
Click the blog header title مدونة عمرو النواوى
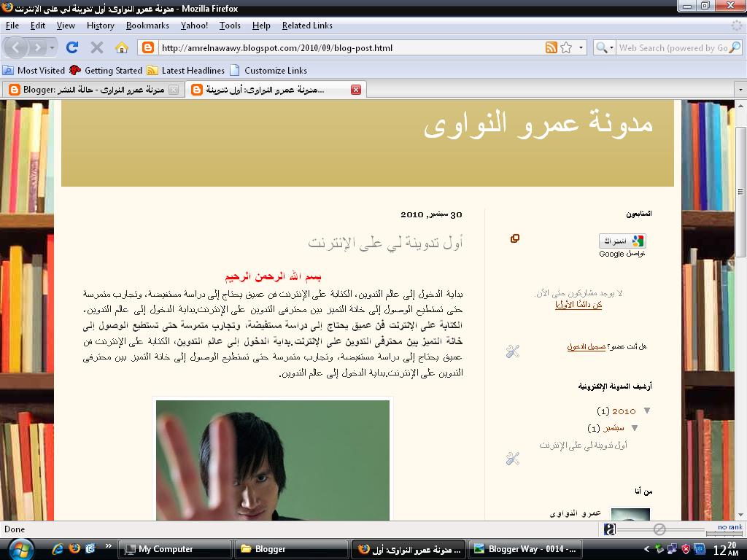(x=538, y=125)
